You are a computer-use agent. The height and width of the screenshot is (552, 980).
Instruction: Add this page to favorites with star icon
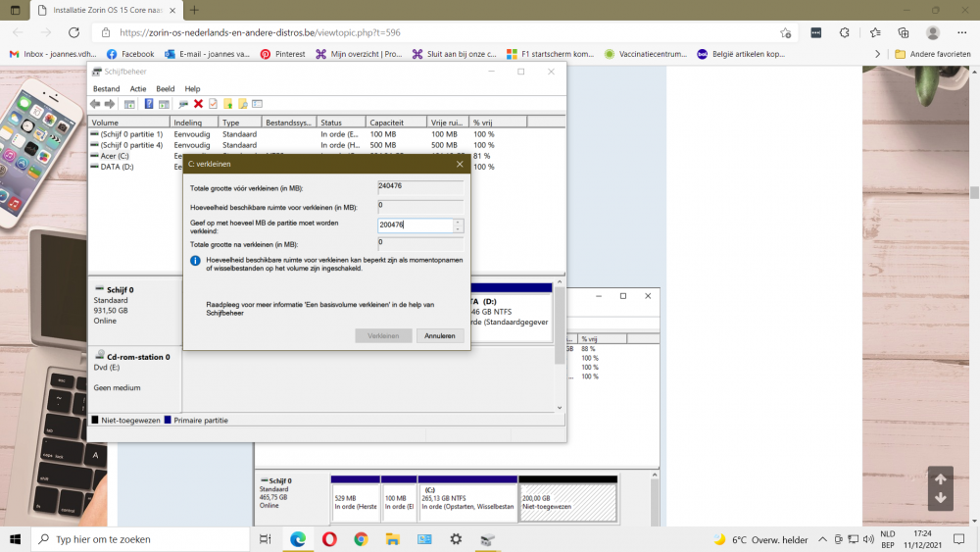[786, 32]
